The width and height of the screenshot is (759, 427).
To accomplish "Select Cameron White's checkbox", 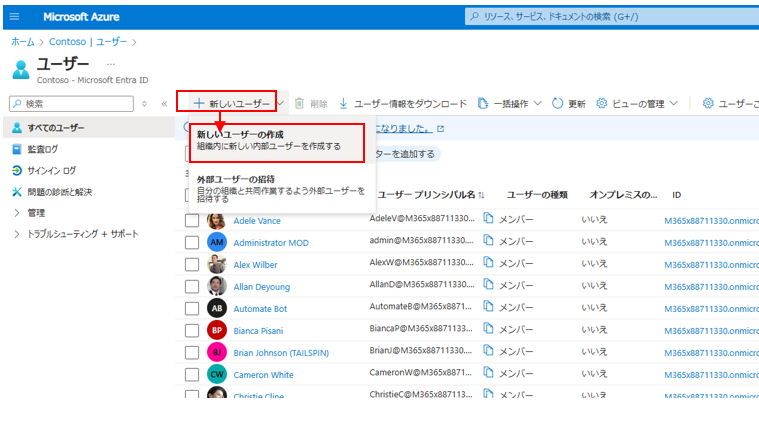I will pyautogui.click(x=192, y=375).
